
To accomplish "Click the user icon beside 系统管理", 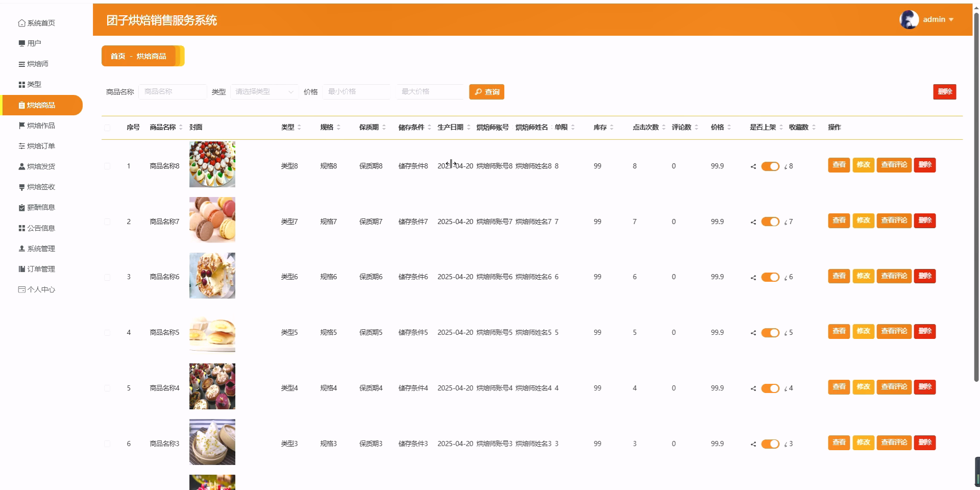I will (x=21, y=249).
